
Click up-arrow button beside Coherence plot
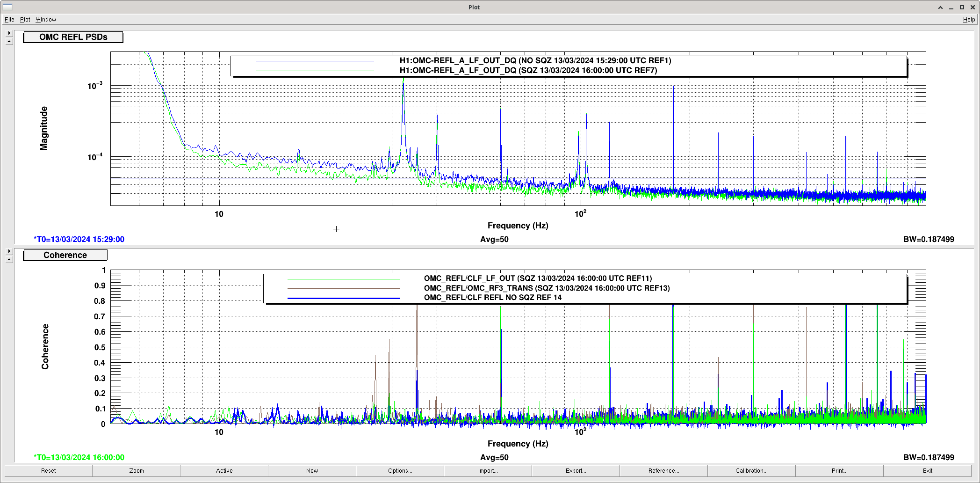[9, 259]
